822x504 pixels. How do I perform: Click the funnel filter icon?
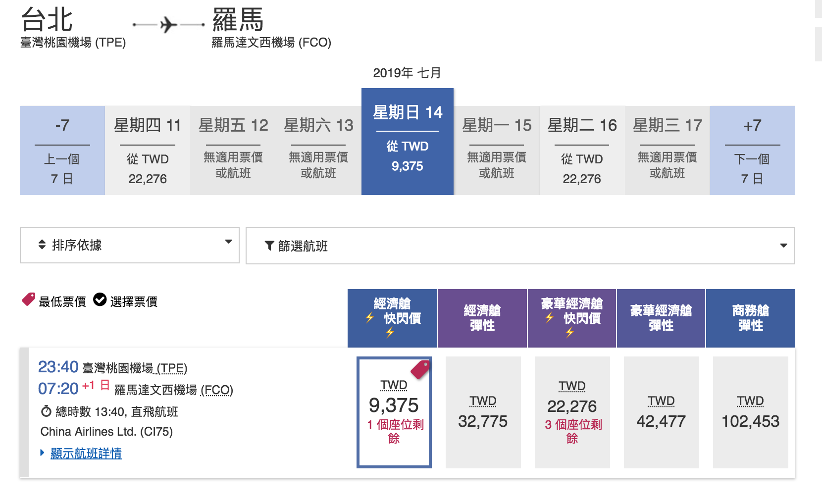point(269,246)
